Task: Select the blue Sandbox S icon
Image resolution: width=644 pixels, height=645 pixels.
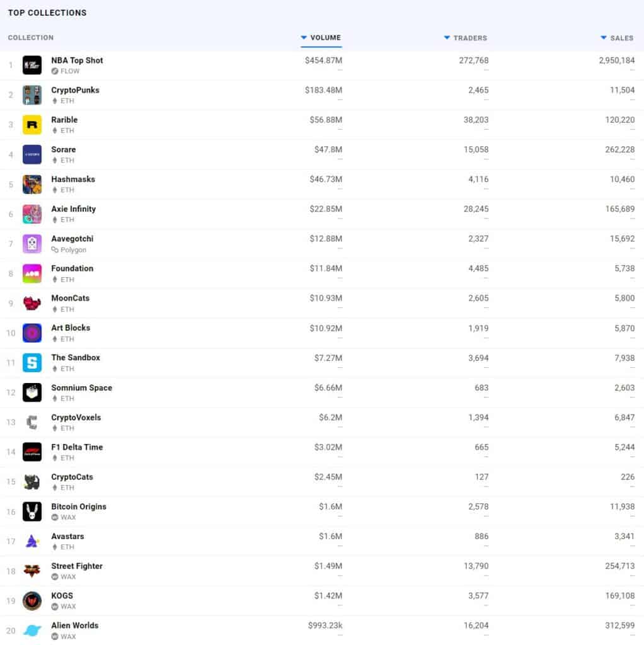Action: [x=32, y=362]
